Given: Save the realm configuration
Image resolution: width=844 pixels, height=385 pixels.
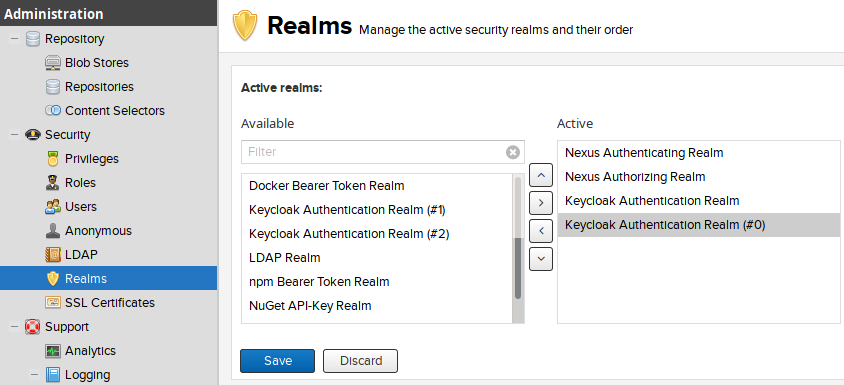Looking at the screenshot, I should pos(277,361).
